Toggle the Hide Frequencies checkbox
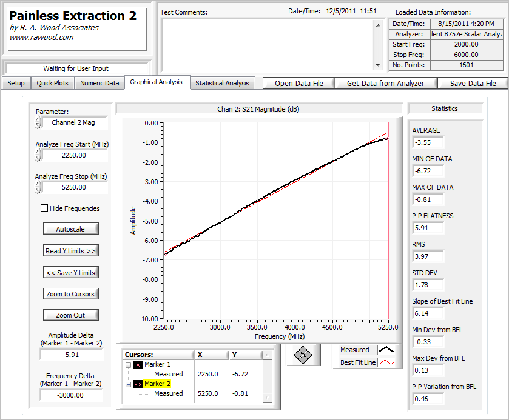Image resolution: width=509 pixels, height=420 pixels. point(44,208)
